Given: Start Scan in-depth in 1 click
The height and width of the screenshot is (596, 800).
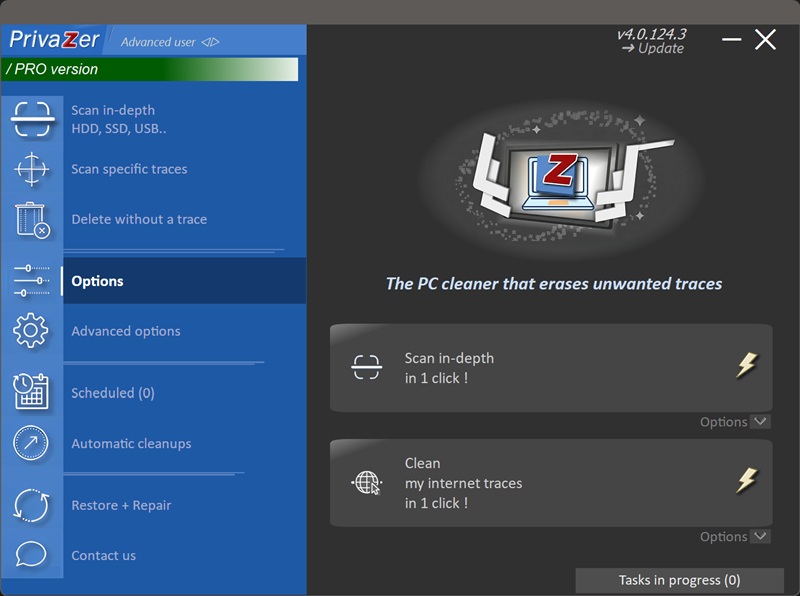Looking at the screenshot, I should point(551,368).
